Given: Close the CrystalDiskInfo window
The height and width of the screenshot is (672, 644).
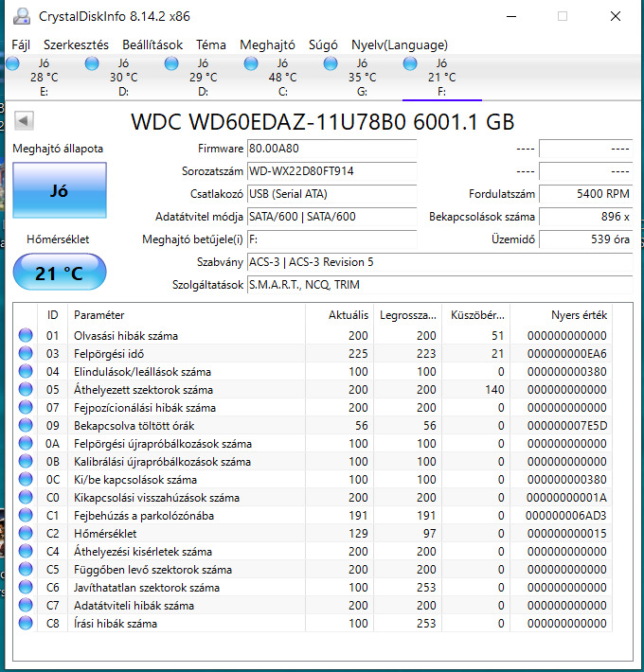Looking at the screenshot, I should [616, 16].
